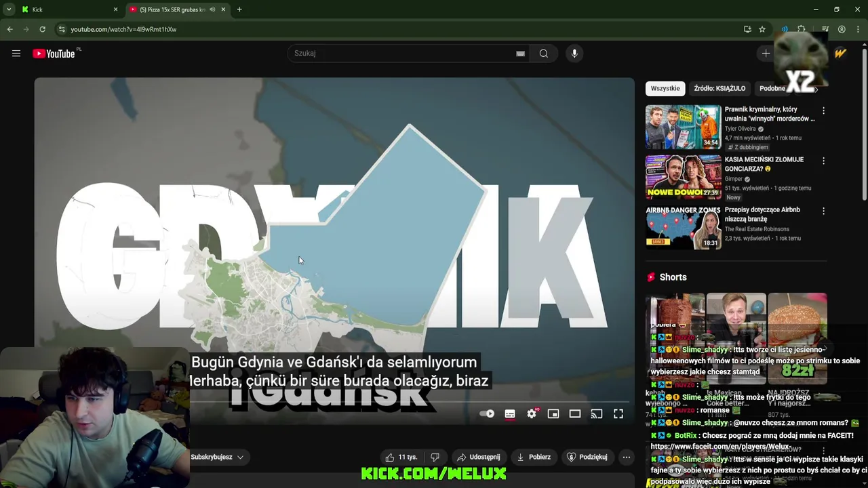Click the Przepisy dotyczące Airbnb title
The height and width of the screenshot is (488, 868).
coord(762,214)
